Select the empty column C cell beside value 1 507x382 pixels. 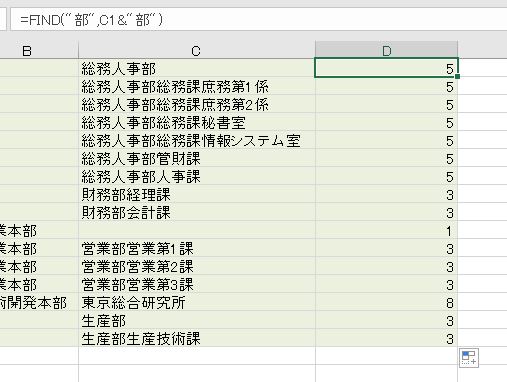(197, 230)
